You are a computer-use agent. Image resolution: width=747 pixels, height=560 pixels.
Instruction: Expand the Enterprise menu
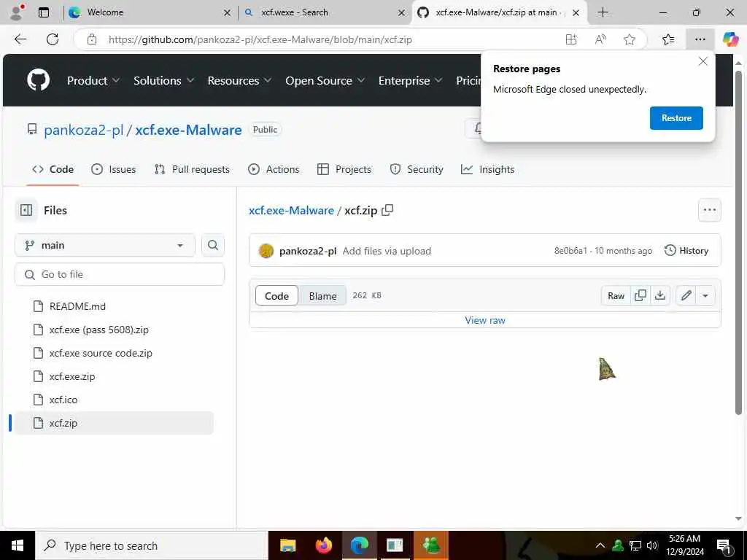[x=410, y=80]
